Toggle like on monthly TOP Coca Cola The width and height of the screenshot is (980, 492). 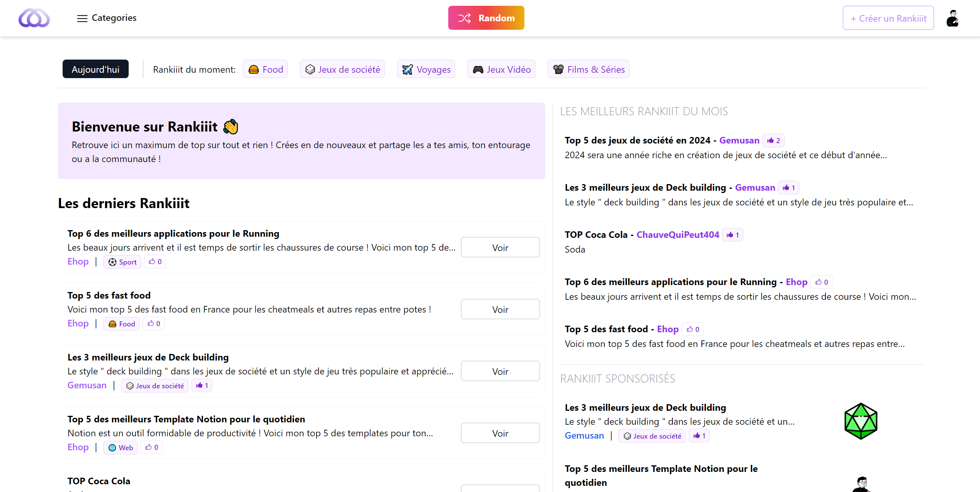coord(733,235)
